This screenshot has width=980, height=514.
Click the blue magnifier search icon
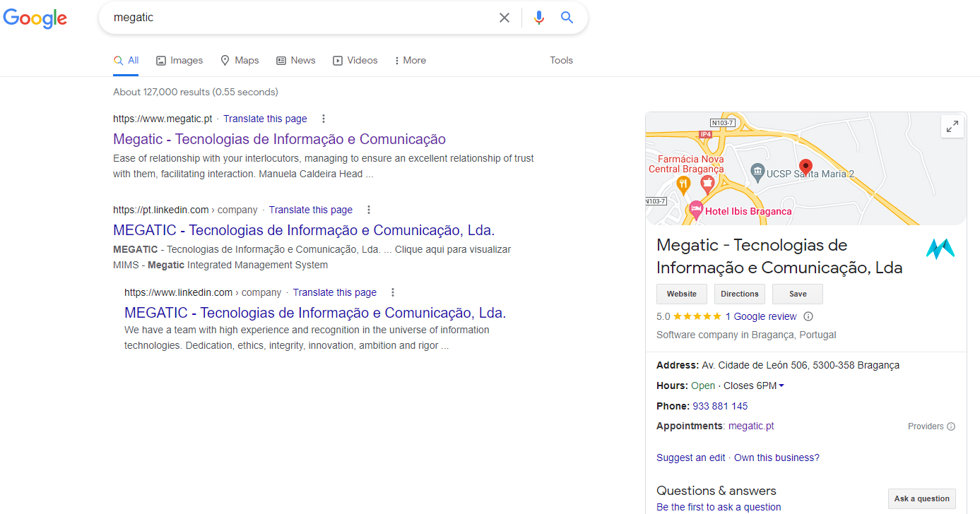tap(567, 18)
